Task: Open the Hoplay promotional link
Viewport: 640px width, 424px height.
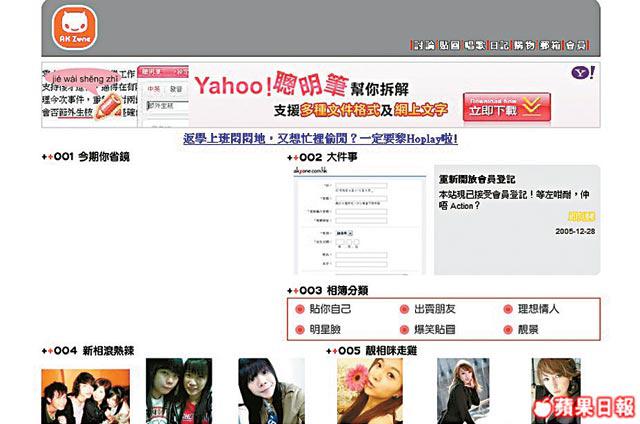Action: tap(320, 139)
